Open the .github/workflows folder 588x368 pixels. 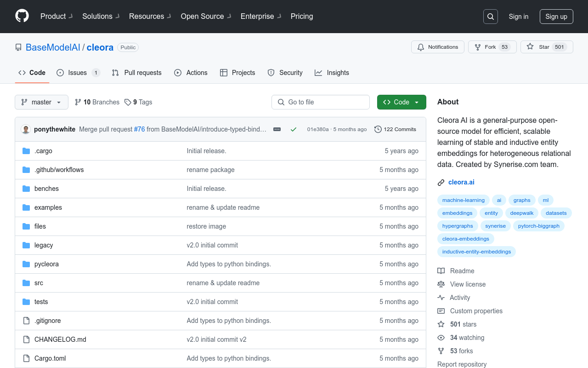pyautogui.click(x=59, y=170)
